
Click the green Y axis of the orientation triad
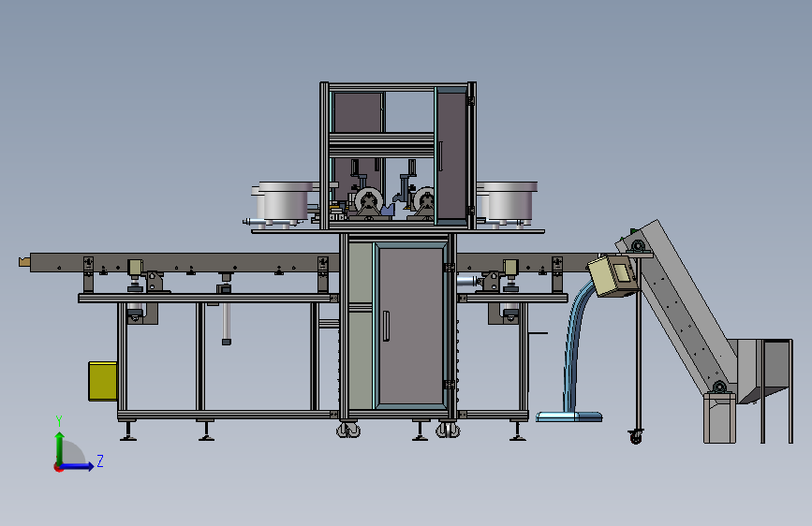[60, 448]
